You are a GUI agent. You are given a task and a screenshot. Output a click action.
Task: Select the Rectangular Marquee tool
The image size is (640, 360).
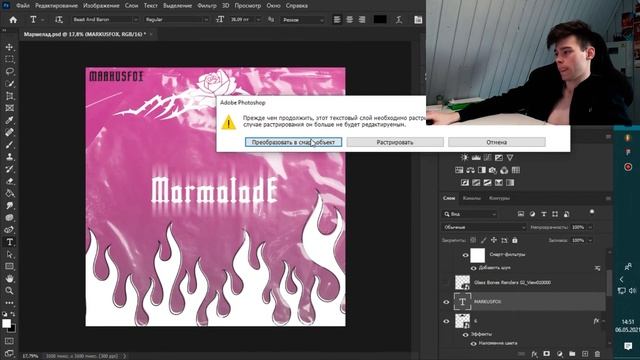[x=9, y=60]
